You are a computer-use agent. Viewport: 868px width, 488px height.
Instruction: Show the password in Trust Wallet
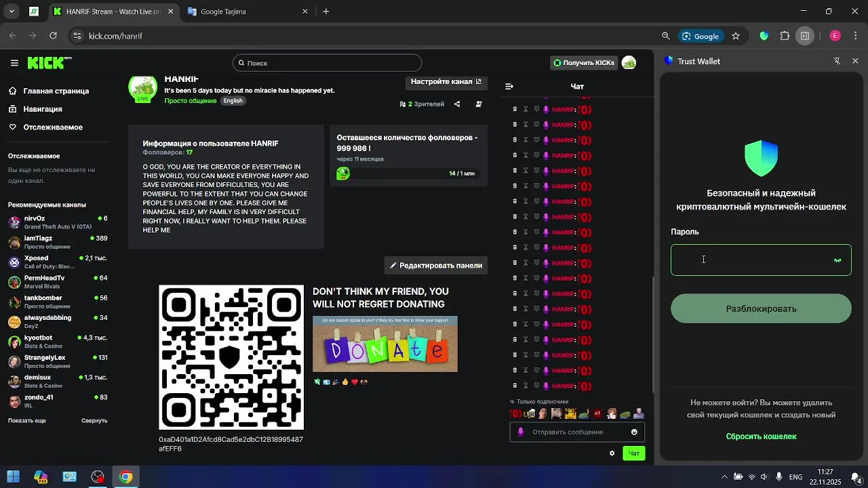click(837, 260)
